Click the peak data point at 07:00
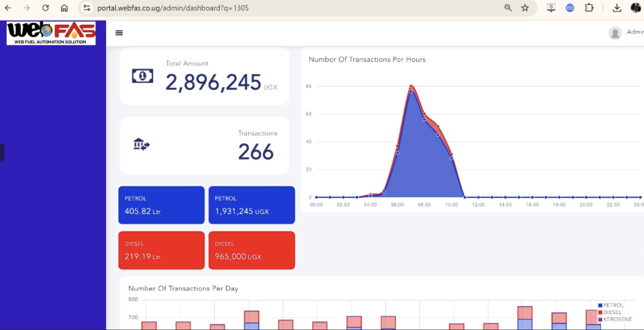Screen dimensions: 644x330 (x=411, y=86)
